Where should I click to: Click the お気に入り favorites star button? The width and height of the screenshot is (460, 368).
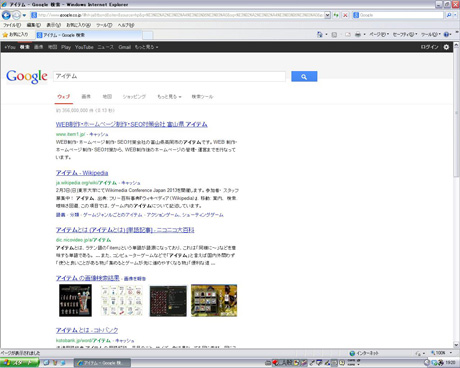(15, 35)
